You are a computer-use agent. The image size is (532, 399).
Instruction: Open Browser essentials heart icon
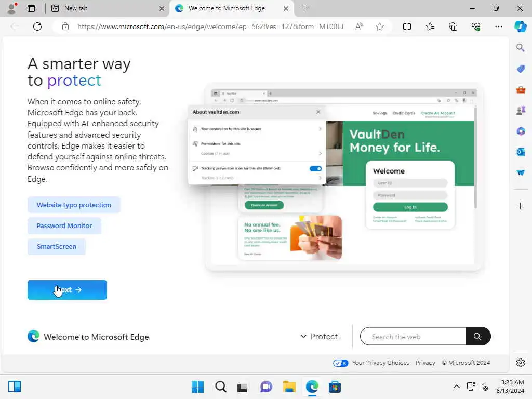[x=476, y=26]
